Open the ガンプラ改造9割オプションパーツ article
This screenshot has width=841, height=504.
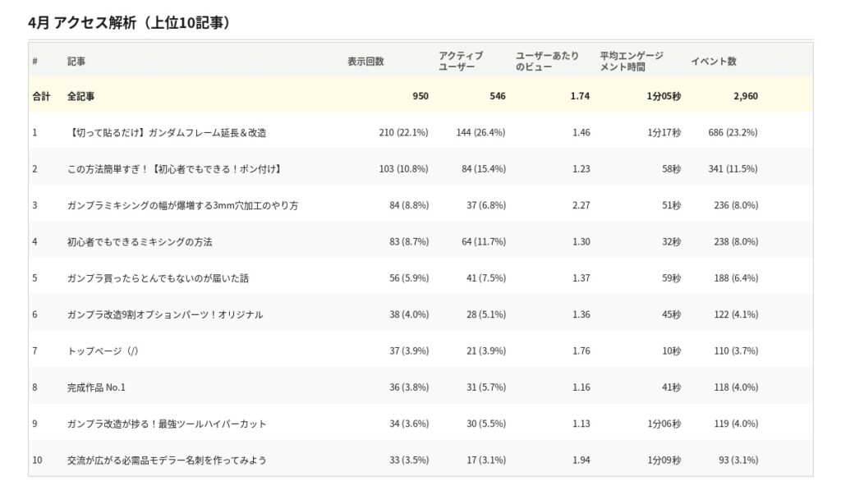165,314
